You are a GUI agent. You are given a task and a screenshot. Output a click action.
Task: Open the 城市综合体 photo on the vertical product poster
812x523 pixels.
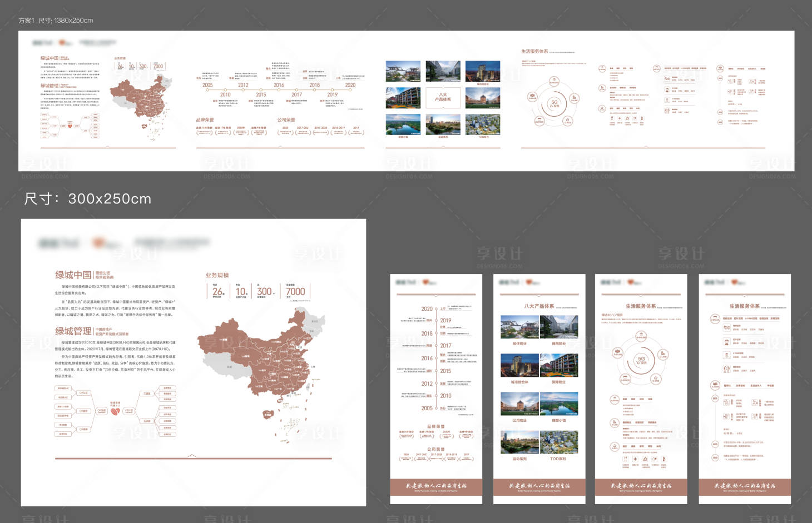click(519, 366)
